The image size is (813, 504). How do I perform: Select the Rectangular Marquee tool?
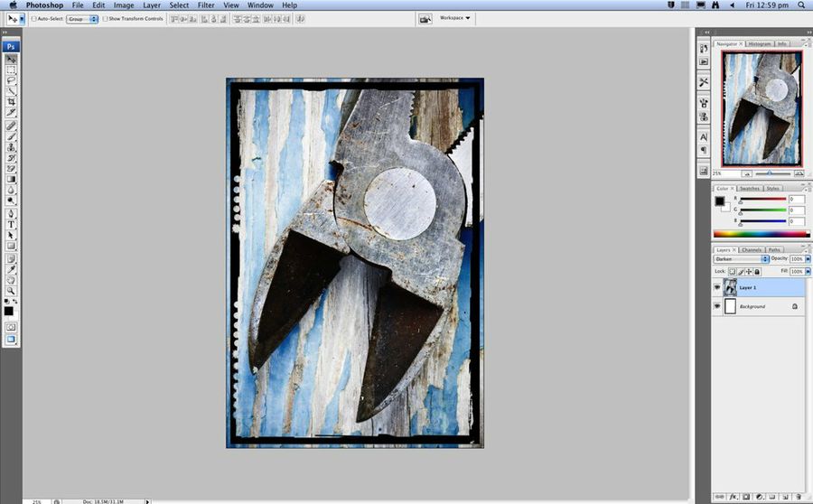(x=11, y=70)
